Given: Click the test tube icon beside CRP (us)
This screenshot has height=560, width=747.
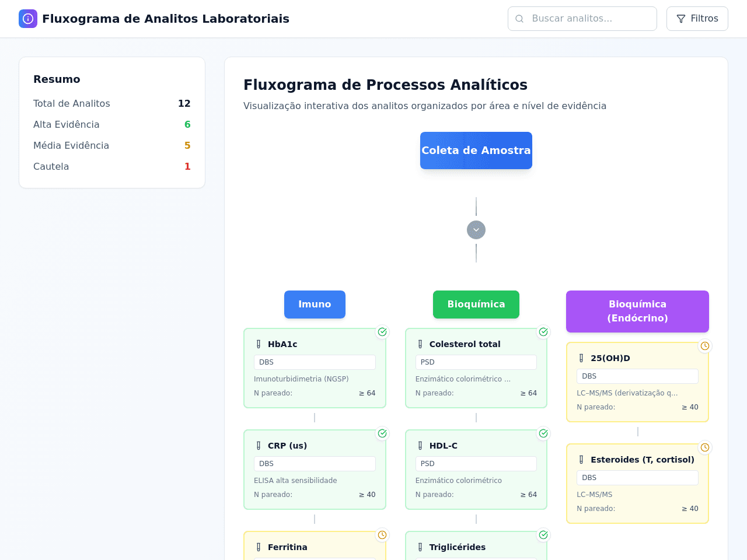Looking at the screenshot, I should click(x=259, y=446).
